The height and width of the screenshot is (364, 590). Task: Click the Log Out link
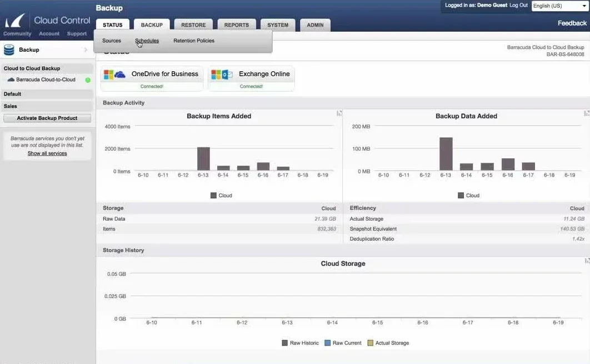tap(518, 5)
